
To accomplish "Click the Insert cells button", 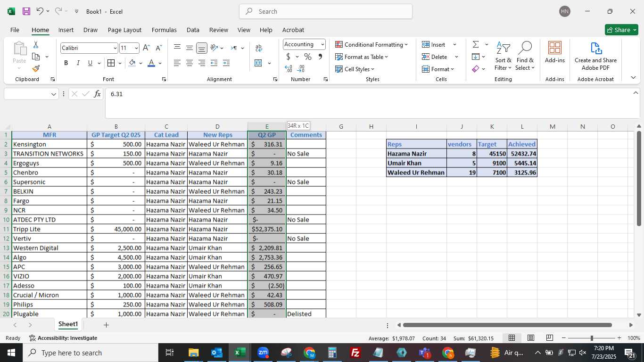I will click(x=434, y=44).
